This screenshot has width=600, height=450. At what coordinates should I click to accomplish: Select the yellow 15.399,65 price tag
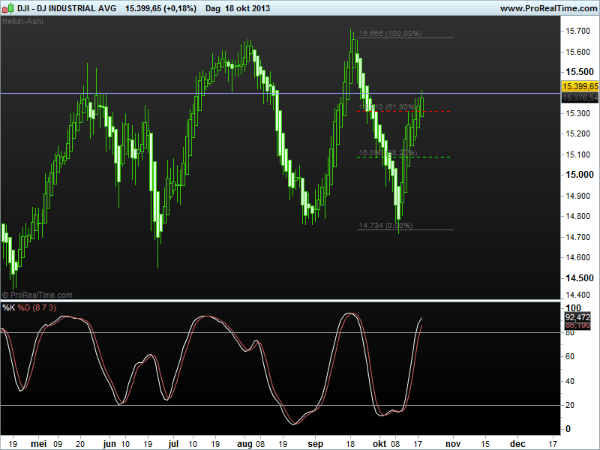tap(580, 86)
